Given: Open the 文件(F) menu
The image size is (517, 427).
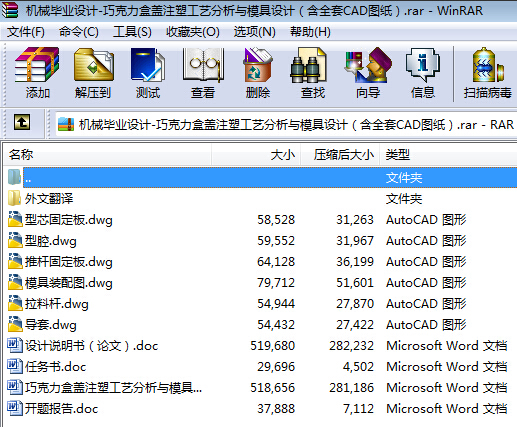Looking at the screenshot, I should [x=26, y=32].
